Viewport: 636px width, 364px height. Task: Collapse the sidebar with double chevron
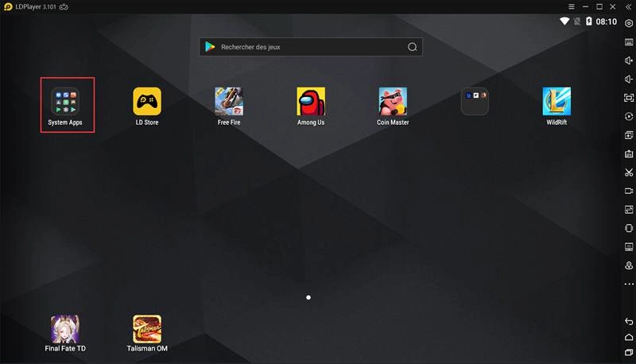tap(629, 6)
